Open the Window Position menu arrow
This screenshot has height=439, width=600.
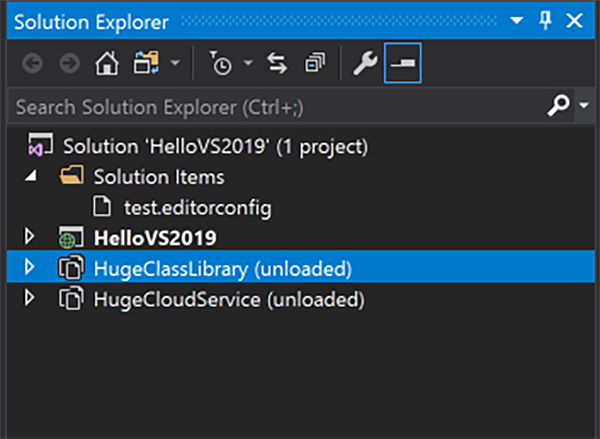tap(517, 20)
